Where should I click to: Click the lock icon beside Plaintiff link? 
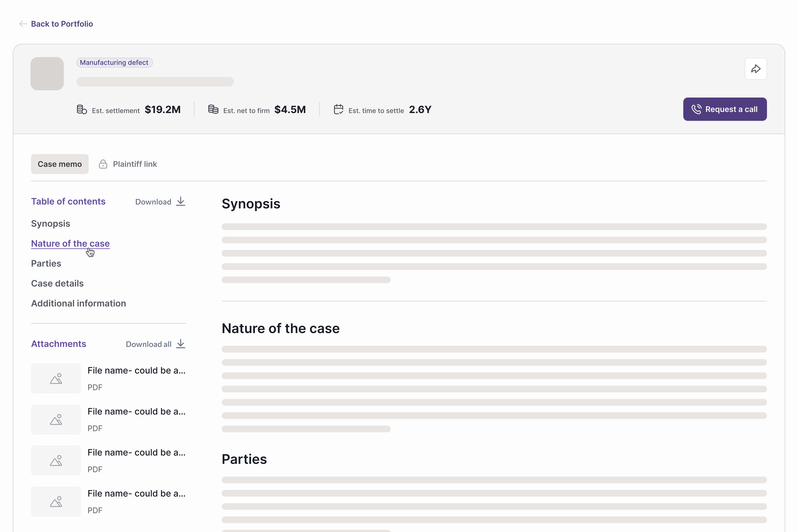click(103, 164)
